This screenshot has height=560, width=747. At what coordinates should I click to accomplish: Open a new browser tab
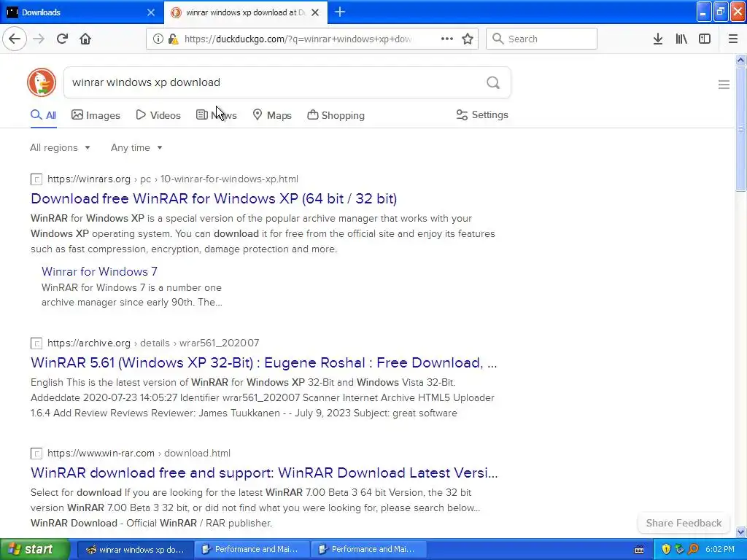point(340,12)
